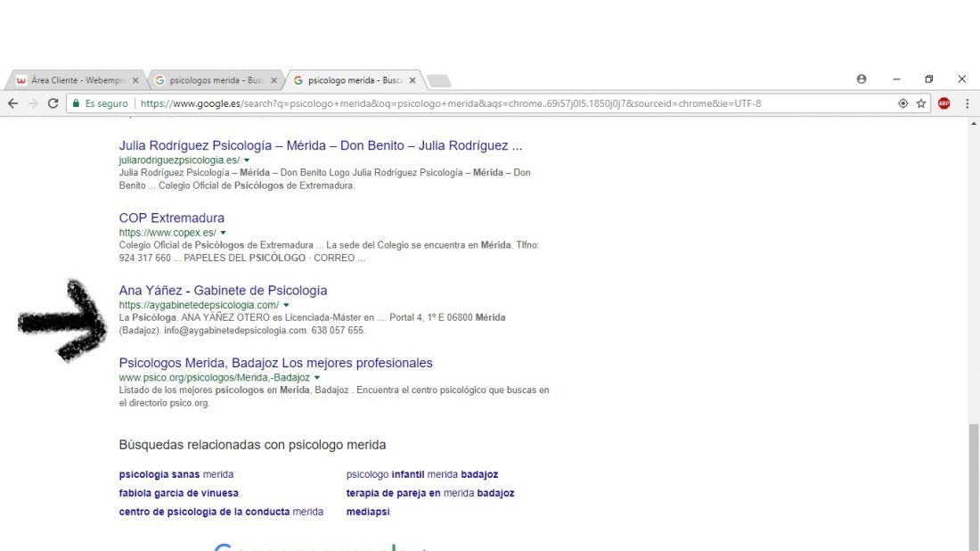The height and width of the screenshot is (551, 980).
Task: Open the Chrome three-dot menu
Action: click(x=967, y=103)
